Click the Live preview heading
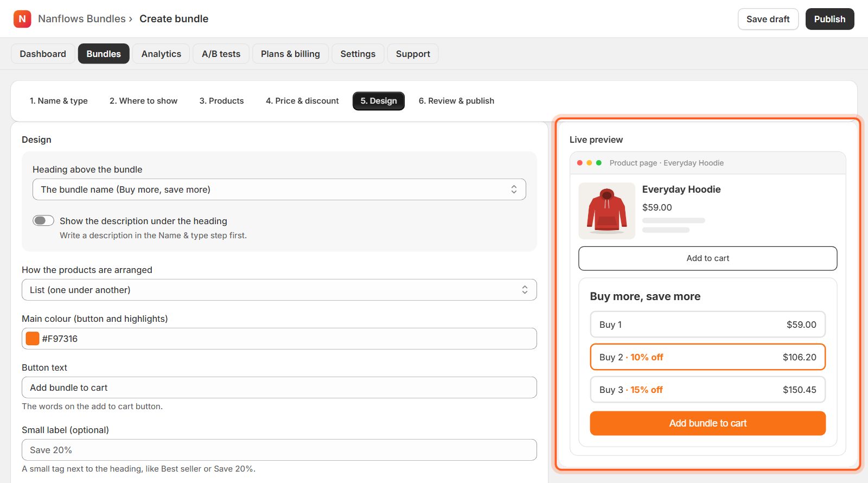The height and width of the screenshot is (483, 868). coord(596,139)
